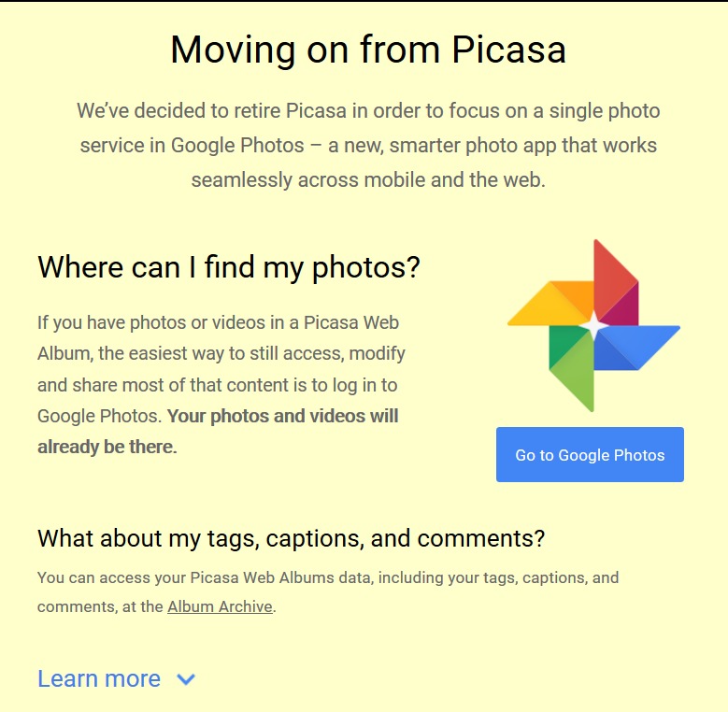This screenshot has height=712, width=728.
Task: Click the "What about my tags, captions, and comments?" heading
Action: [292, 539]
